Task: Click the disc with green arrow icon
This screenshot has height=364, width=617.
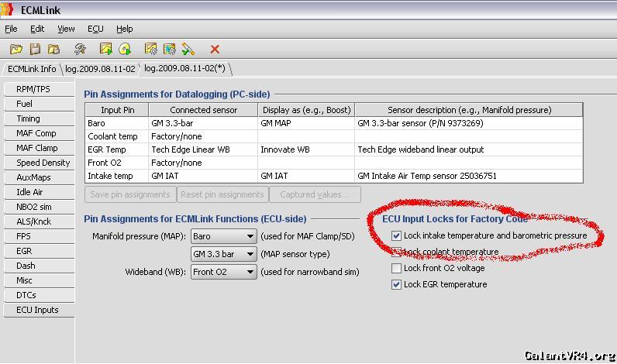Action: click(x=125, y=49)
